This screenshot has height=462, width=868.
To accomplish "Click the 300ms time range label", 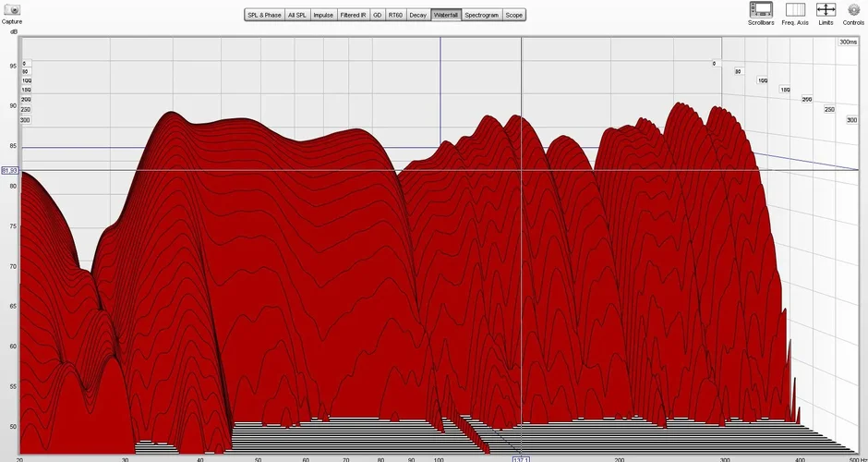I will click(x=848, y=43).
